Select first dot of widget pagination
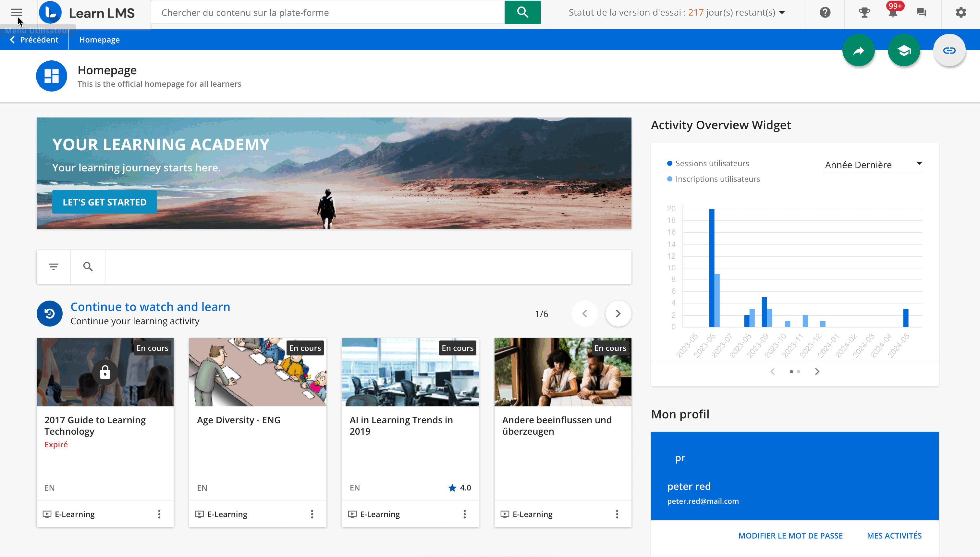The image size is (980, 557). coord(791,371)
